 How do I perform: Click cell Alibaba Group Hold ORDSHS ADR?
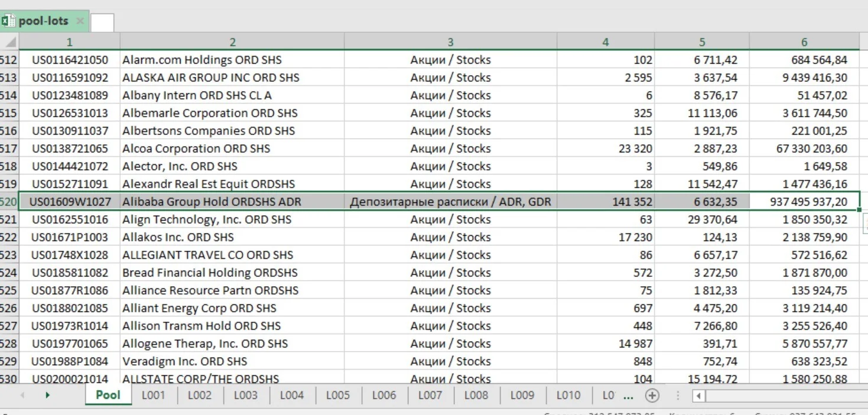pos(232,202)
